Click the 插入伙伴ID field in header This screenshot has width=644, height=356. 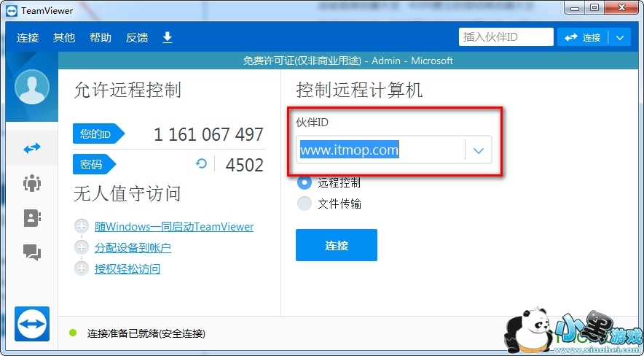(x=506, y=37)
